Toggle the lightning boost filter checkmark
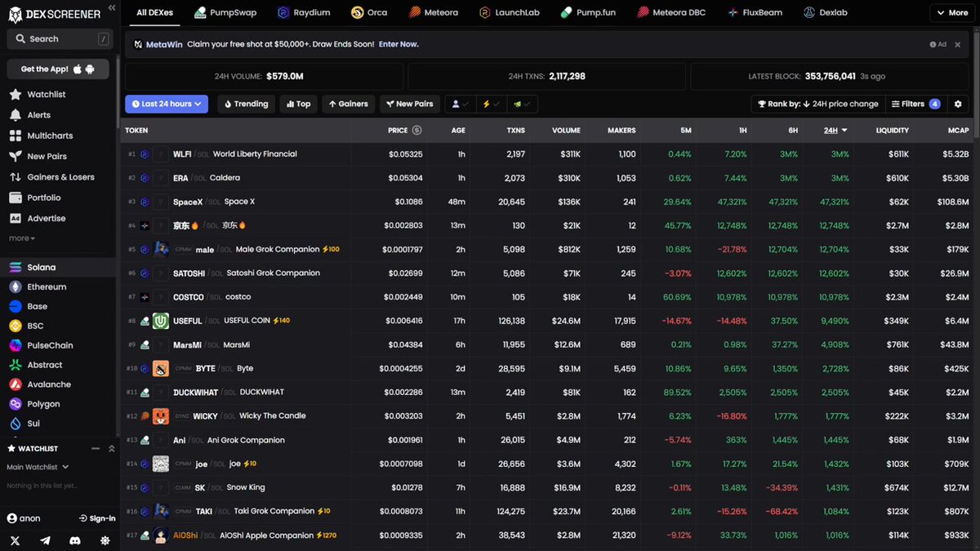980x551 pixels. click(x=490, y=104)
